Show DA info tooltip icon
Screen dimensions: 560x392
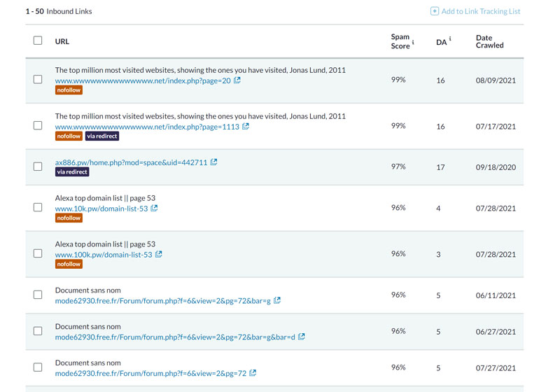[x=450, y=38]
